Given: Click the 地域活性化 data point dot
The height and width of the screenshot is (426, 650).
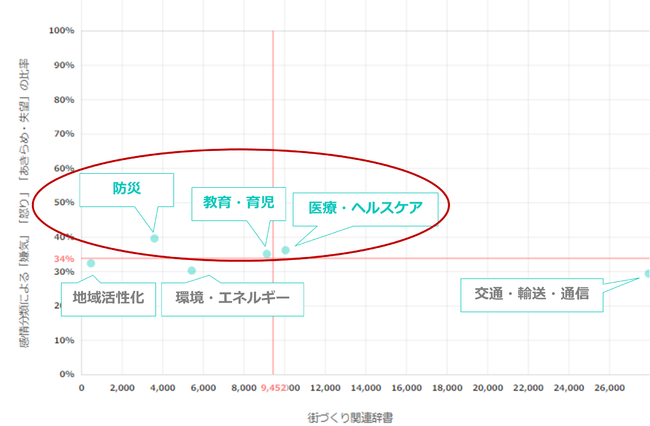Looking at the screenshot, I should pyautogui.click(x=91, y=264).
